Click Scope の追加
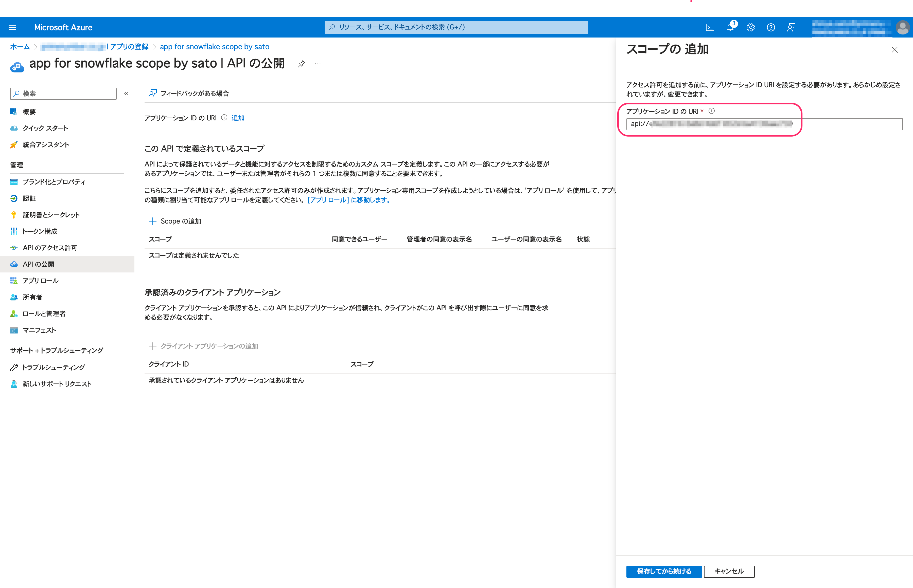913x588 pixels. pos(175,221)
